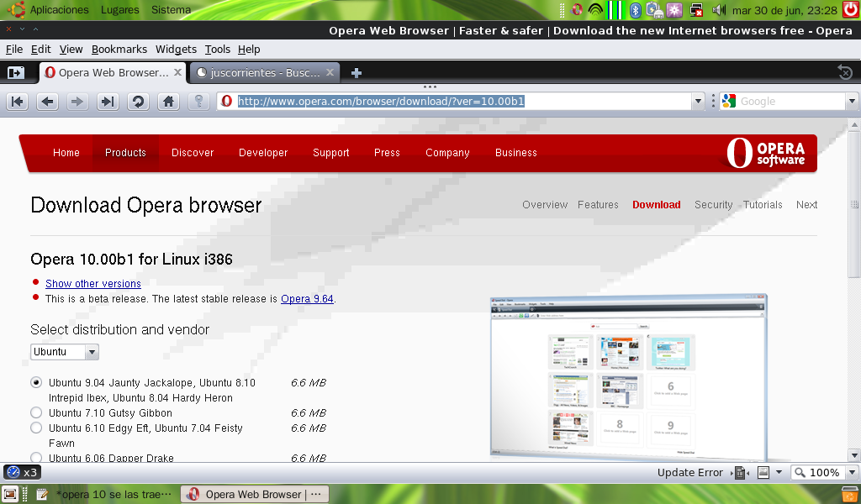Switch to the opera 10 text editor taskbar item
The height and width of the screenshot is (504, 861).
pyautogui.click(x=104, y=494)
